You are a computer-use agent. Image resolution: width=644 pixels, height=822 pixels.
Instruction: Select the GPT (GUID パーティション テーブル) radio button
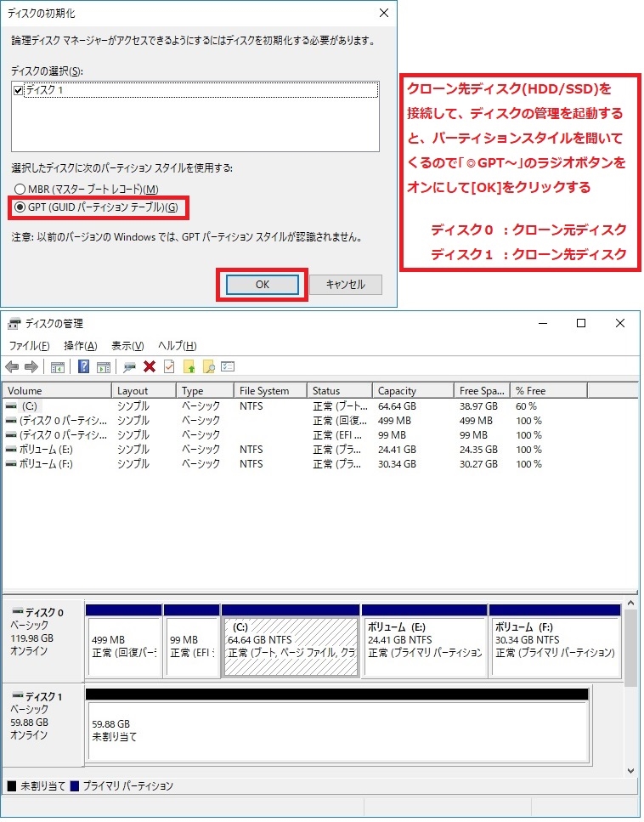[20, 207]
